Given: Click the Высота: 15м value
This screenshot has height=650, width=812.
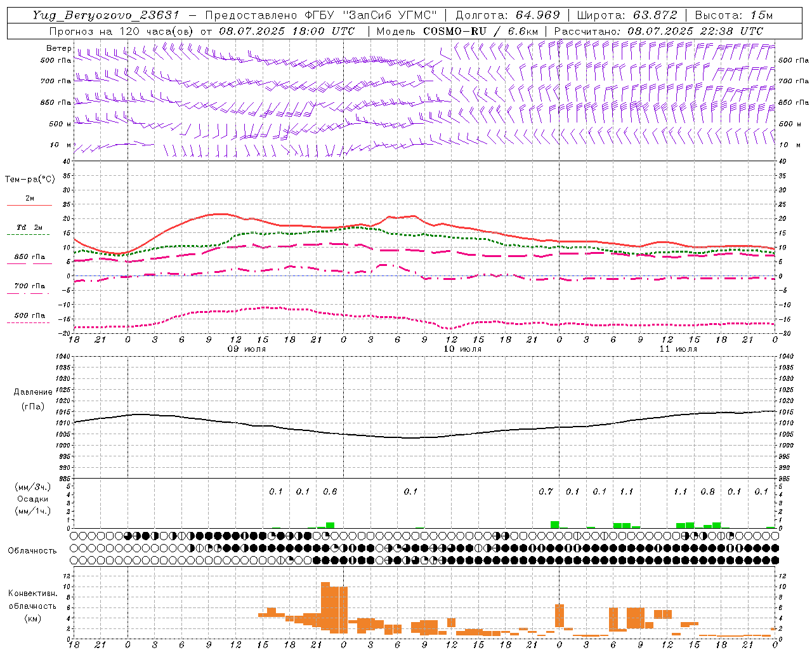Looking at the screenshot, I should [x=733, y=15].
